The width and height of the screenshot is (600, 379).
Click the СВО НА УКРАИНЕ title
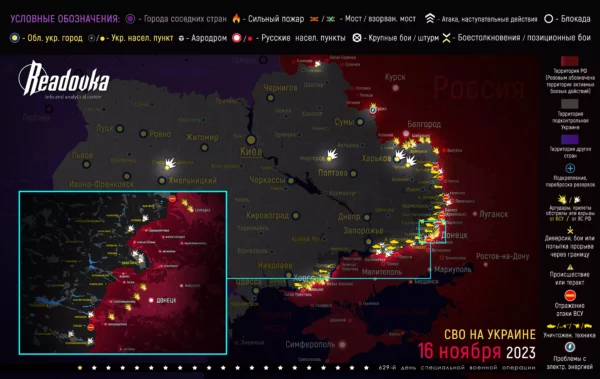pyautogui.click(x=490, y=334)
